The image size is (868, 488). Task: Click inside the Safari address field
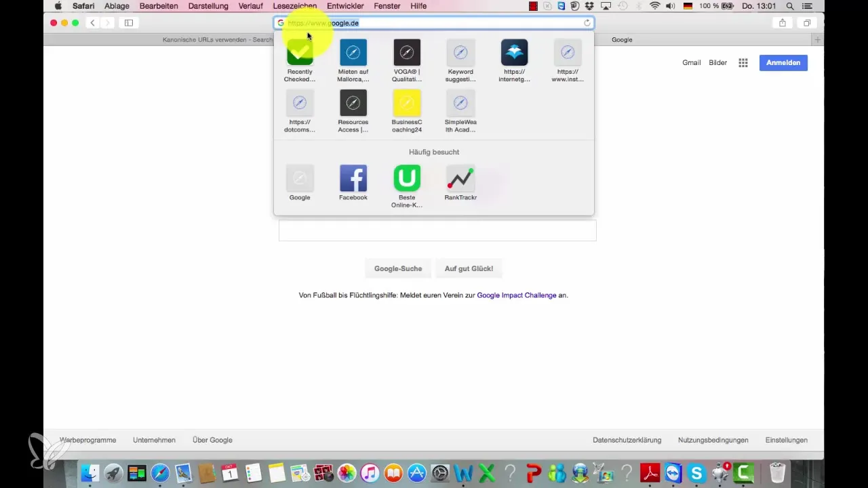434,23
